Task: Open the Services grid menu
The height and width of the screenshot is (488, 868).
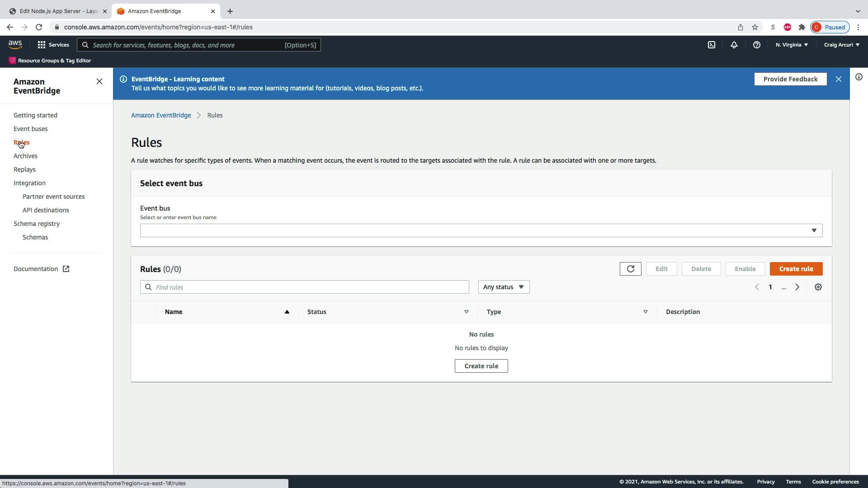Action: [x=53, y=45]
